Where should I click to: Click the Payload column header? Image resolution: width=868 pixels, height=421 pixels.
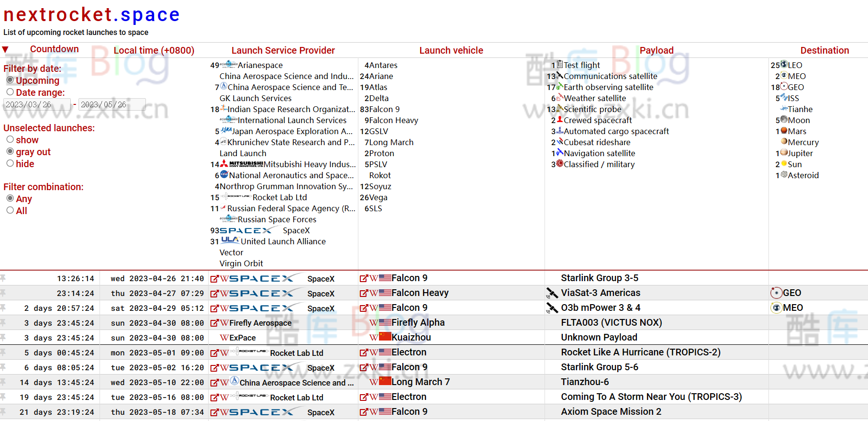656,50
